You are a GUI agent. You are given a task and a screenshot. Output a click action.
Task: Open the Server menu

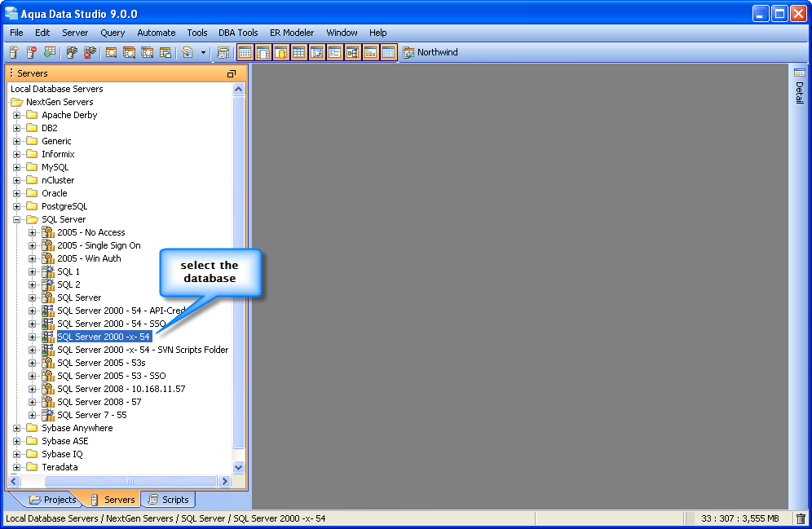click(x=75, y=33)
